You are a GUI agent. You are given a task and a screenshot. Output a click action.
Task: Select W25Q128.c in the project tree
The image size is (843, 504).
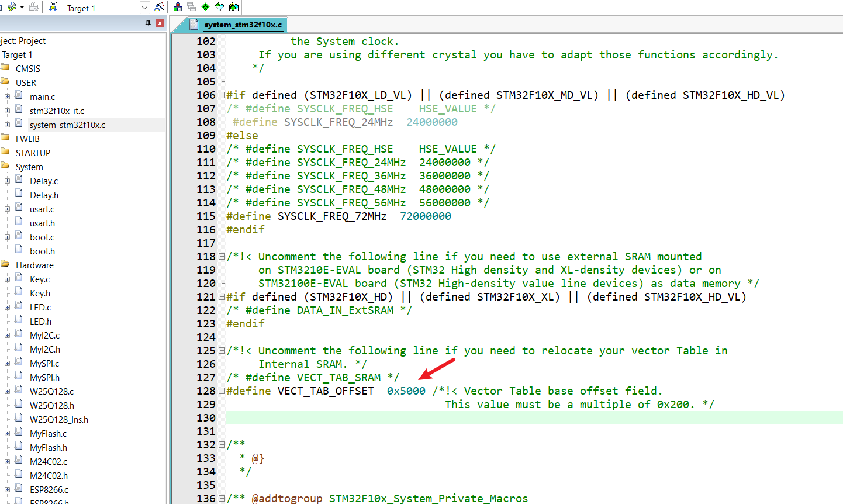coord(51,391)
